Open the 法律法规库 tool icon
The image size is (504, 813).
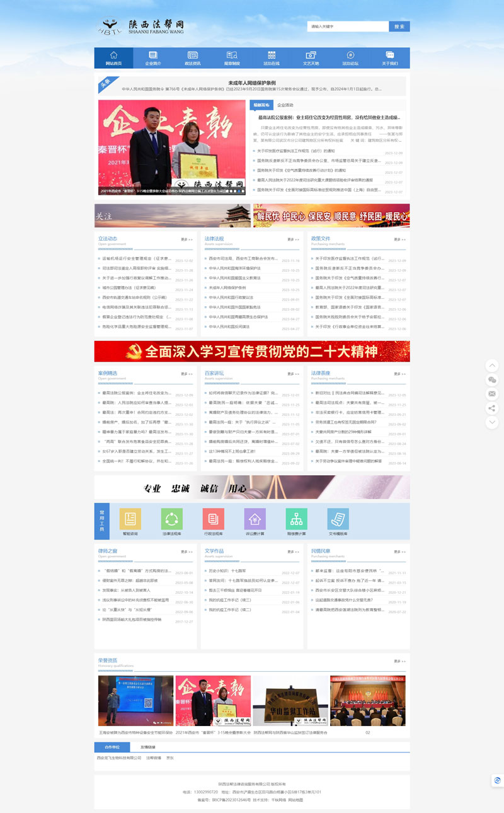tap(172, 519)
